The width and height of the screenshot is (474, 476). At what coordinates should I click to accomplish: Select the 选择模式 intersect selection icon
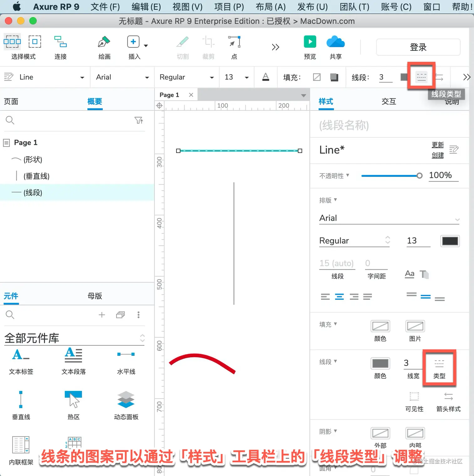pyautogui.click(x=12, y=41)
